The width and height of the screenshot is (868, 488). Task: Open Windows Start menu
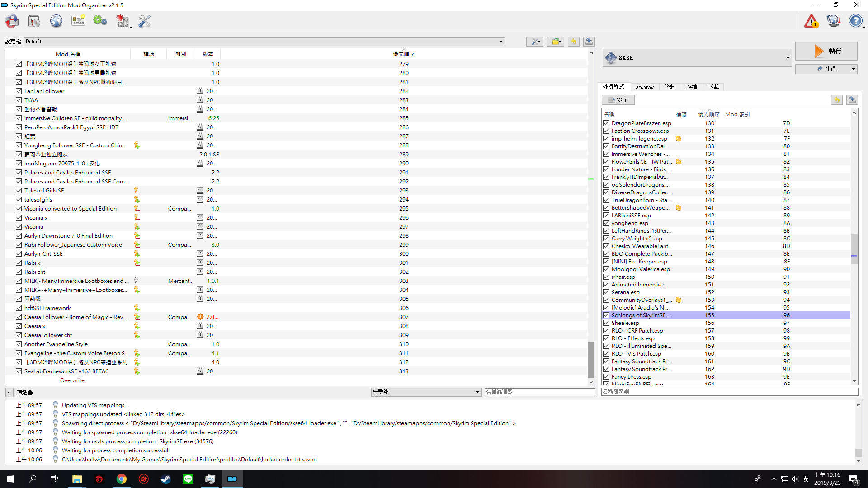[11, 479]
